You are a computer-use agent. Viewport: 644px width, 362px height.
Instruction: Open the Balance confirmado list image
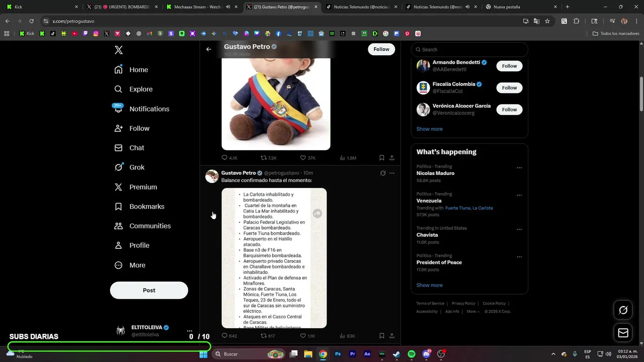pyautogui.click(x=274, y=258)
